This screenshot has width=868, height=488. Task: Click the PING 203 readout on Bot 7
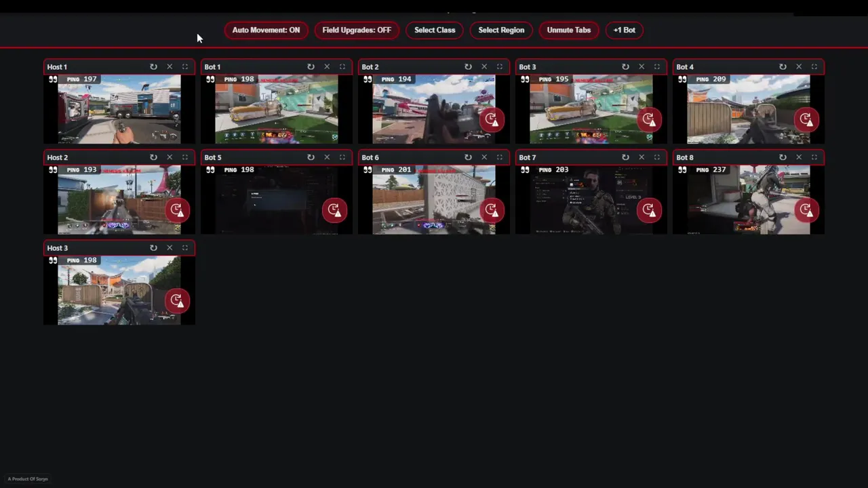[553, 170]
